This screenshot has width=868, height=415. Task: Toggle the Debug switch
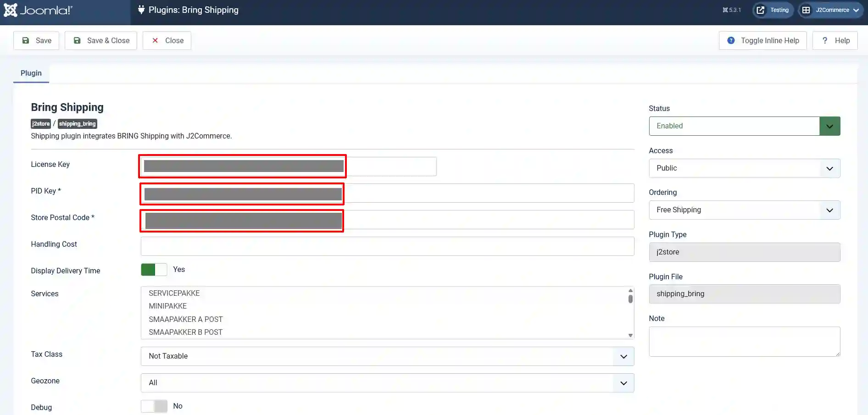[154, 406]
